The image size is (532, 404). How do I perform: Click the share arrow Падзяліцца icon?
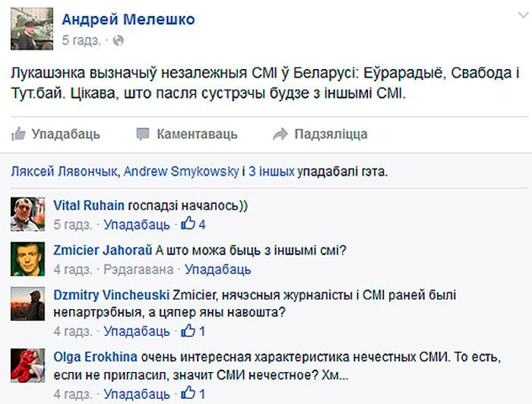pos(280,134)
